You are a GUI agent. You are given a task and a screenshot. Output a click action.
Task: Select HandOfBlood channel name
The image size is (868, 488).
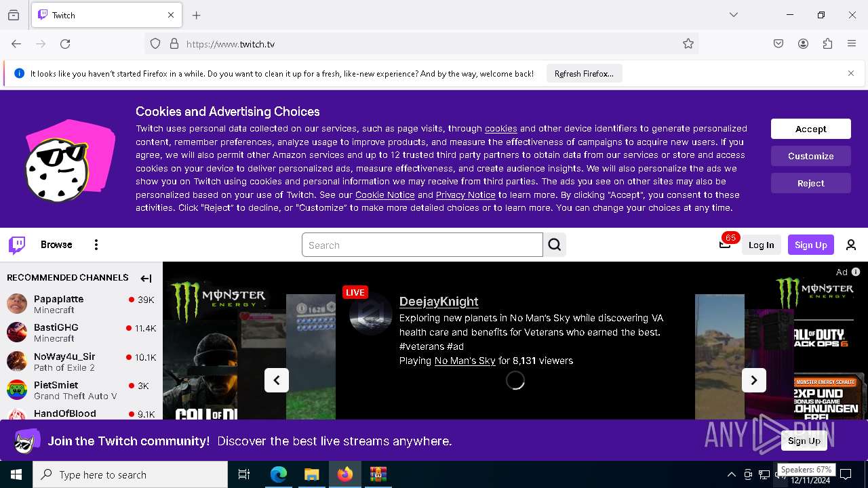(65, 413)
